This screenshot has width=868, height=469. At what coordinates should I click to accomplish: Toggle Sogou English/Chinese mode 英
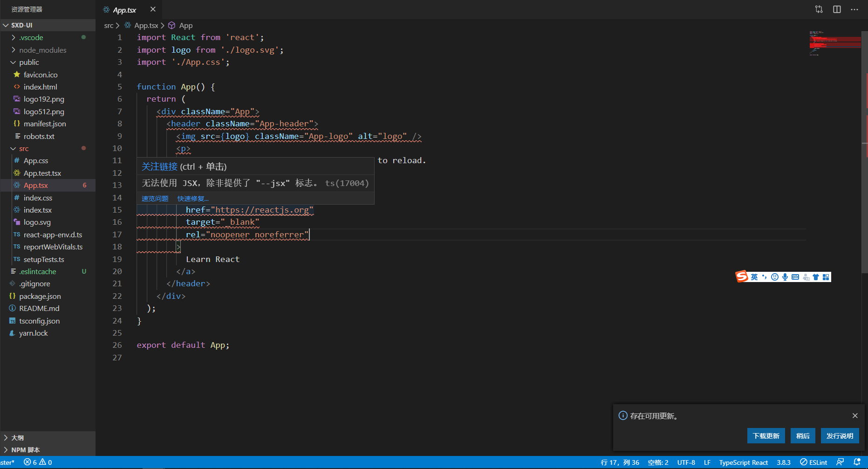click(754, 277)
